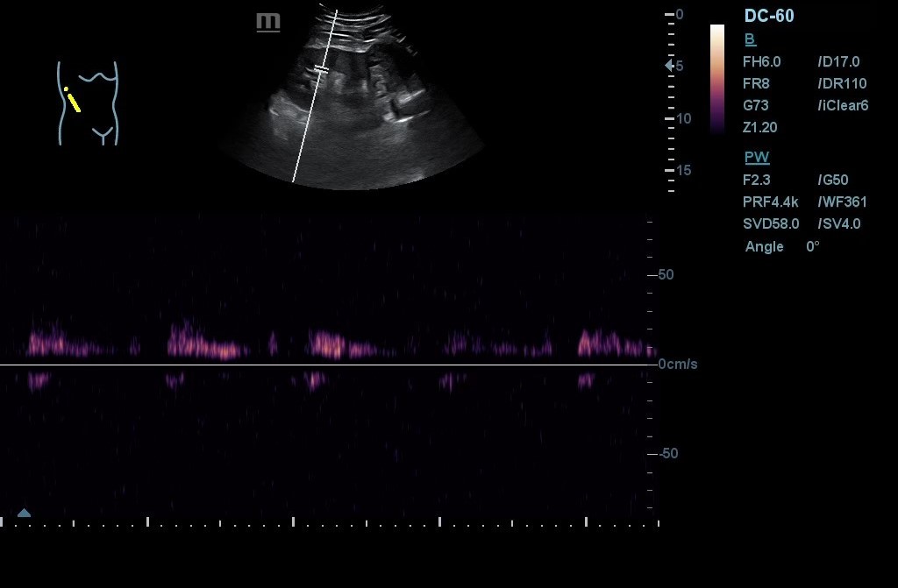Select the B mode parameter heading
Image resolution: width=898 pixels, height=588 pixels.
pos(750,39)
